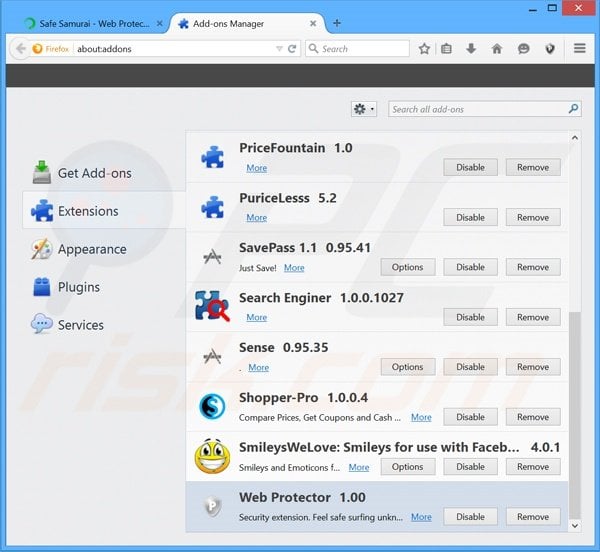
Task: Open the chat bubble toolbar icon
Action: pyautogui.click(x=523, y=49)
